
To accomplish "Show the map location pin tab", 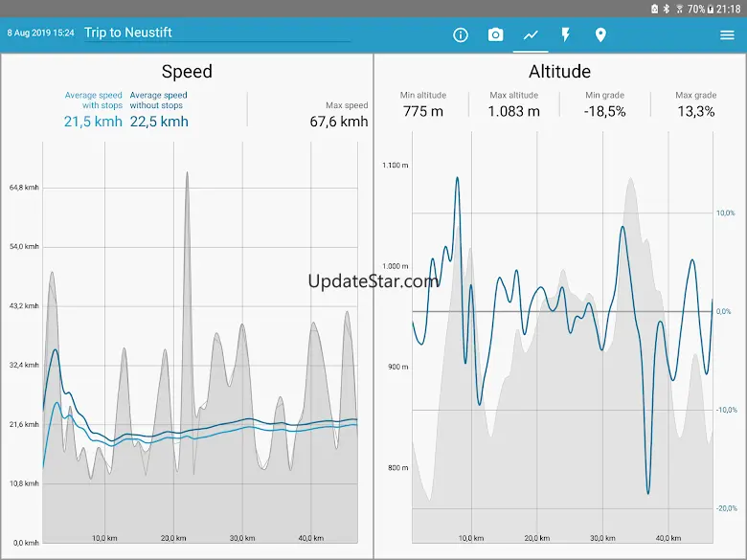I will (600, 35).
